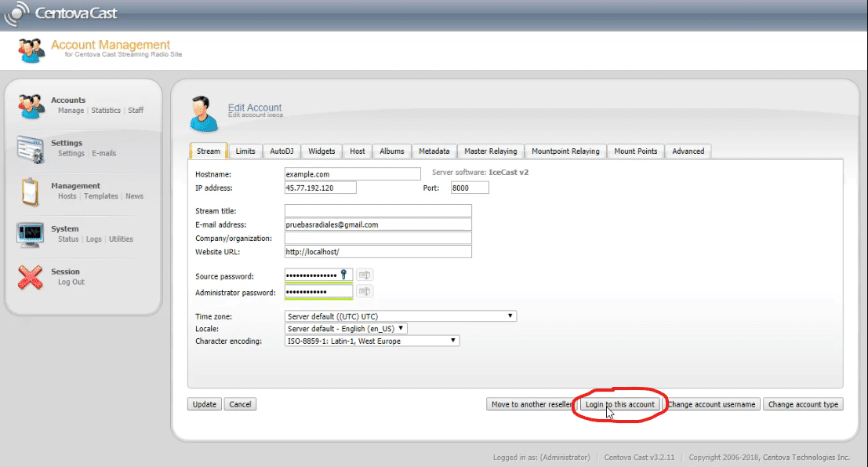Click Log Out link
The width and height of the screenshot is (868, 467).
[x=71, y=282]
